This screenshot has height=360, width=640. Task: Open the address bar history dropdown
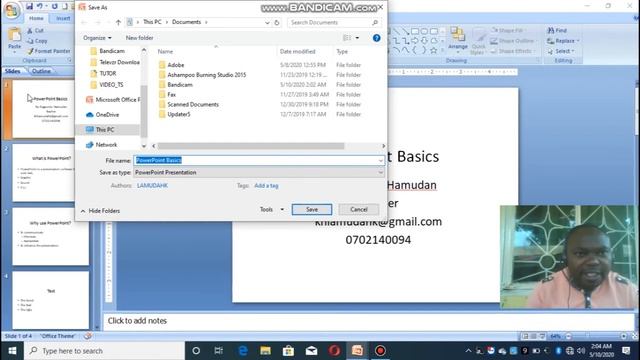(x=267, y=22)
